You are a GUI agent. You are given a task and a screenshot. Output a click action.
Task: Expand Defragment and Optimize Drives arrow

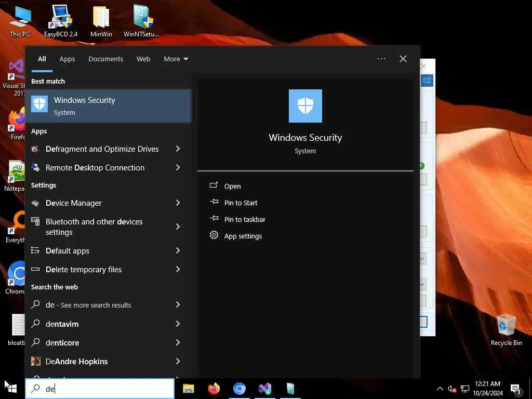coord(178,149)
